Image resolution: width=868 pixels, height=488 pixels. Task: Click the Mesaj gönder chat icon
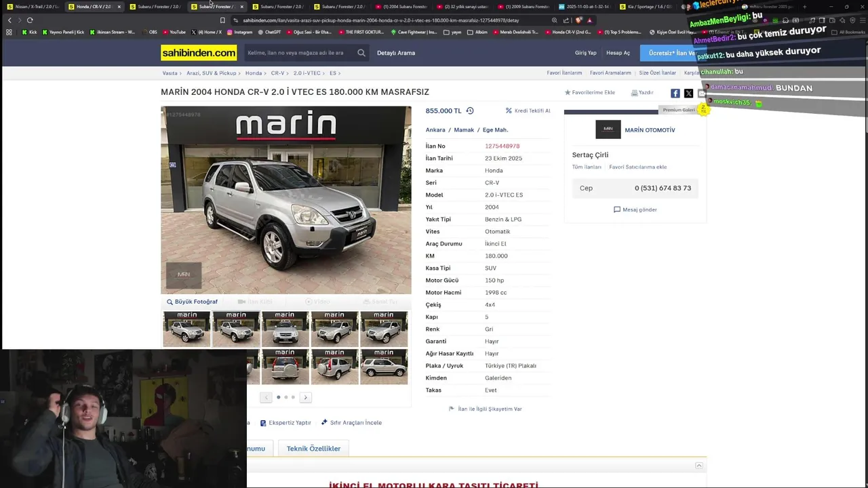pos(617,209)
